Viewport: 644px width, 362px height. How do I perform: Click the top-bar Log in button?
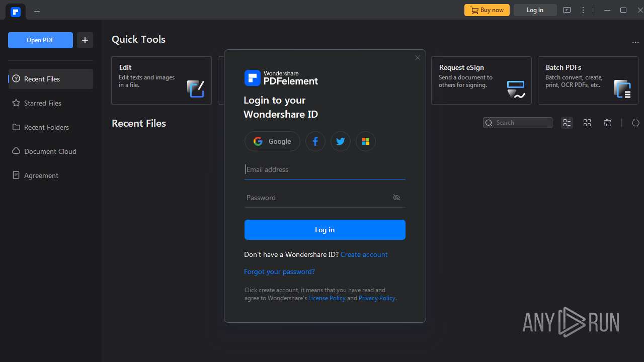pyautogui.click(x=535, y=10)
